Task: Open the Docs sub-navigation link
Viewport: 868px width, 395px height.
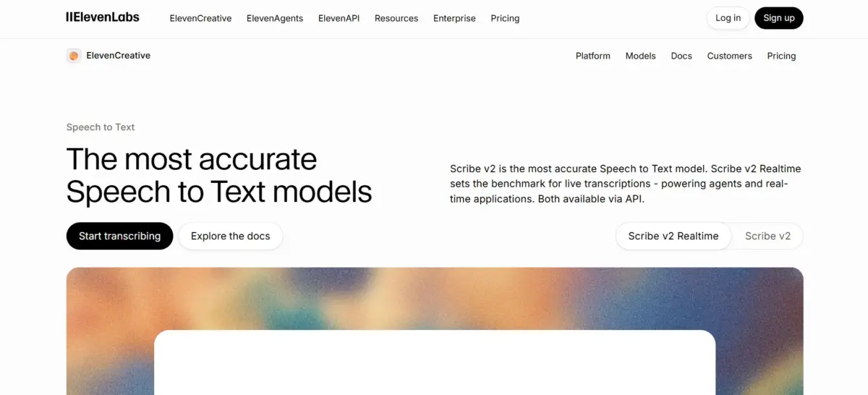Action: tap(681, 56)
